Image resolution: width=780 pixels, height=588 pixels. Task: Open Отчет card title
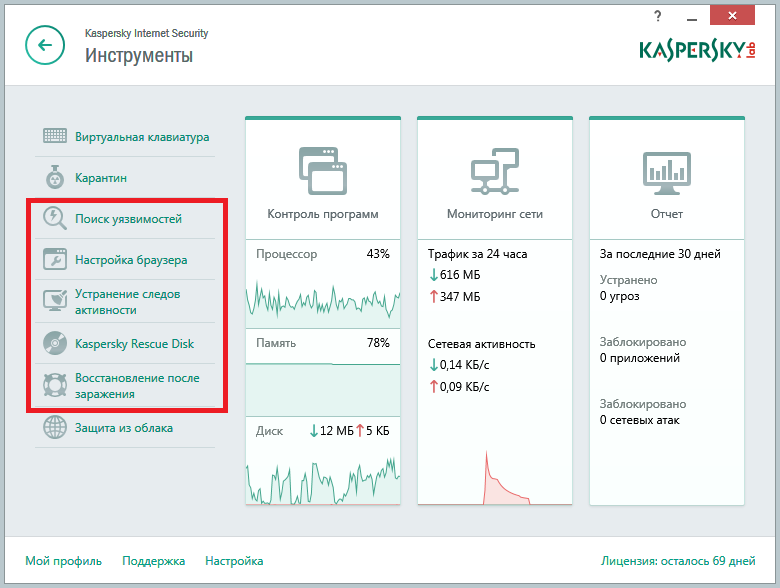pos(667,214)
